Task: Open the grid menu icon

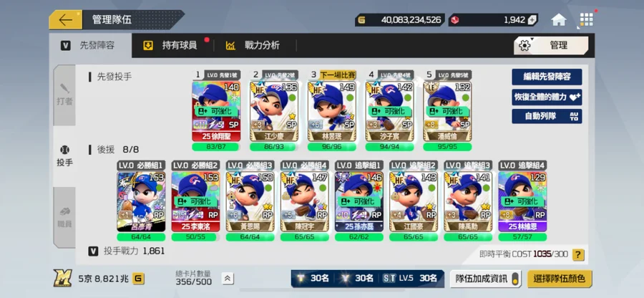Action: [586, 20]
